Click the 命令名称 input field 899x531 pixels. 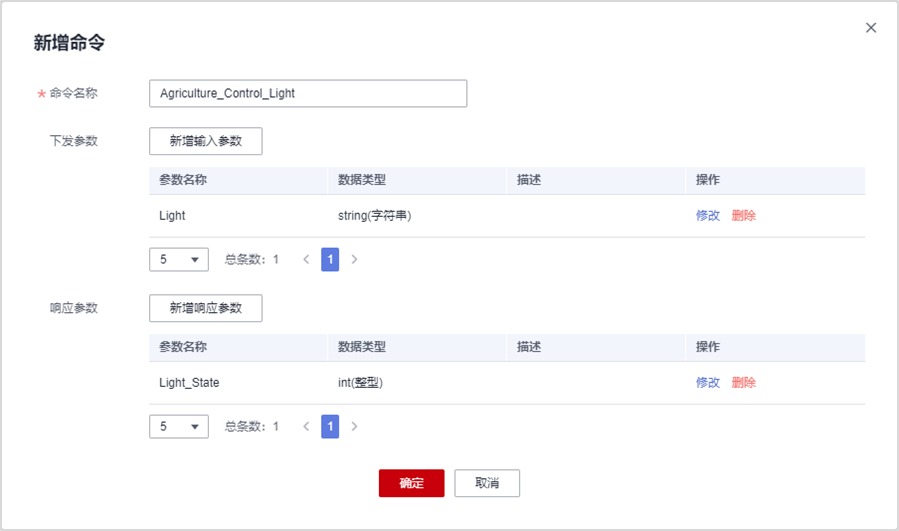pos(307,94)
